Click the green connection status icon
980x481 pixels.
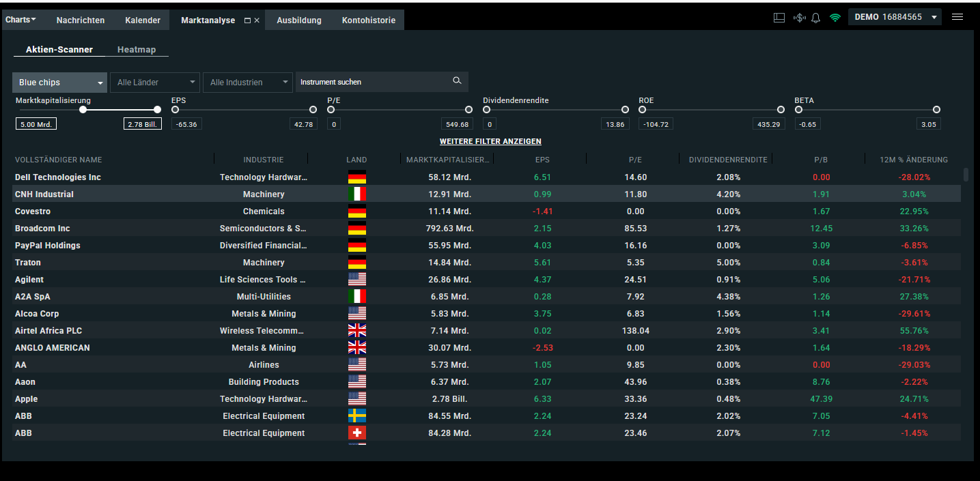click(835, 16)
